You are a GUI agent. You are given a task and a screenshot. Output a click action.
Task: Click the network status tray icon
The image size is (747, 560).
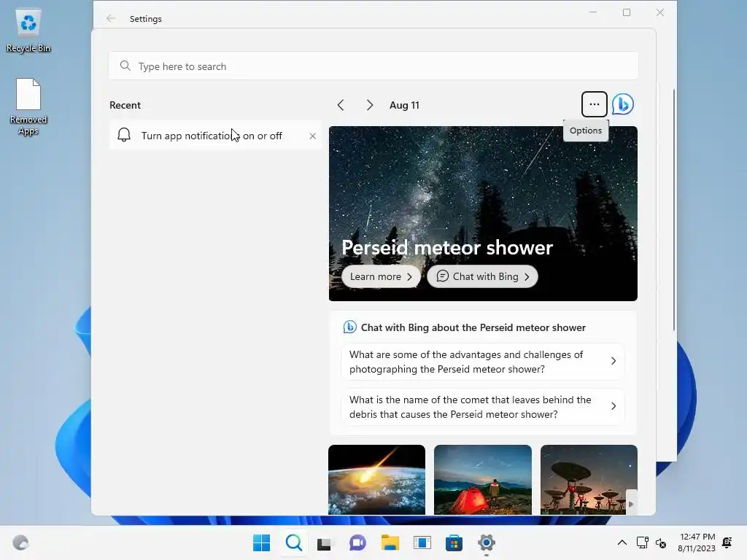642,542
